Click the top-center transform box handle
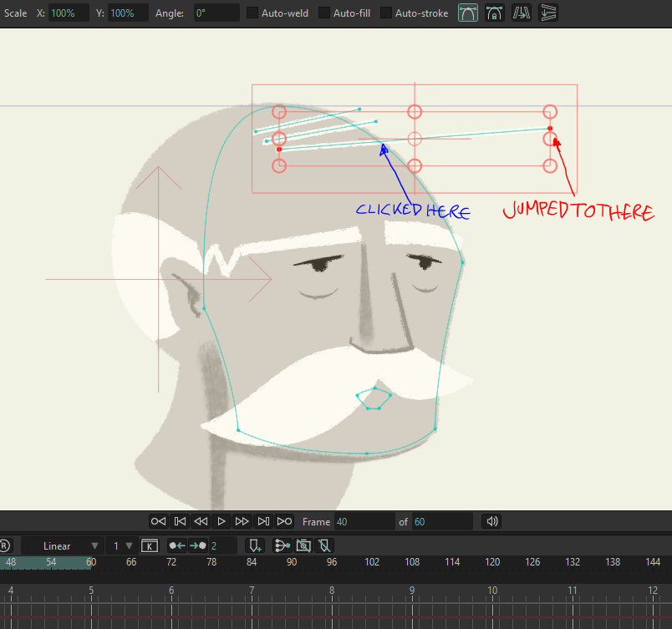This screenshot has width=672, height=629. (415, 112)
